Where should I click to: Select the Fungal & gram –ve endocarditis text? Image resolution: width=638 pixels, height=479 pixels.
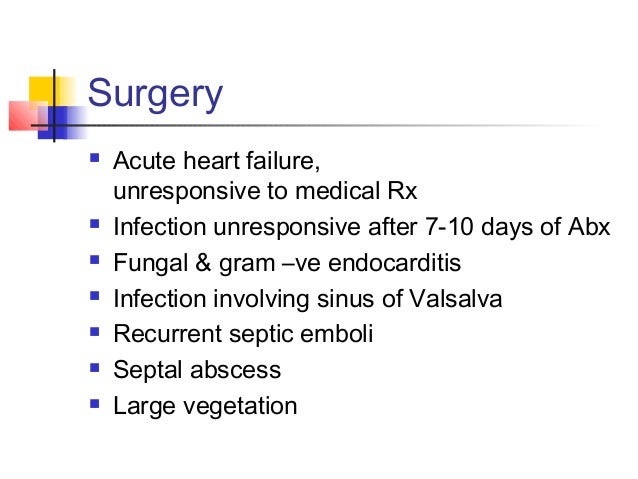[x=288, y=264]
